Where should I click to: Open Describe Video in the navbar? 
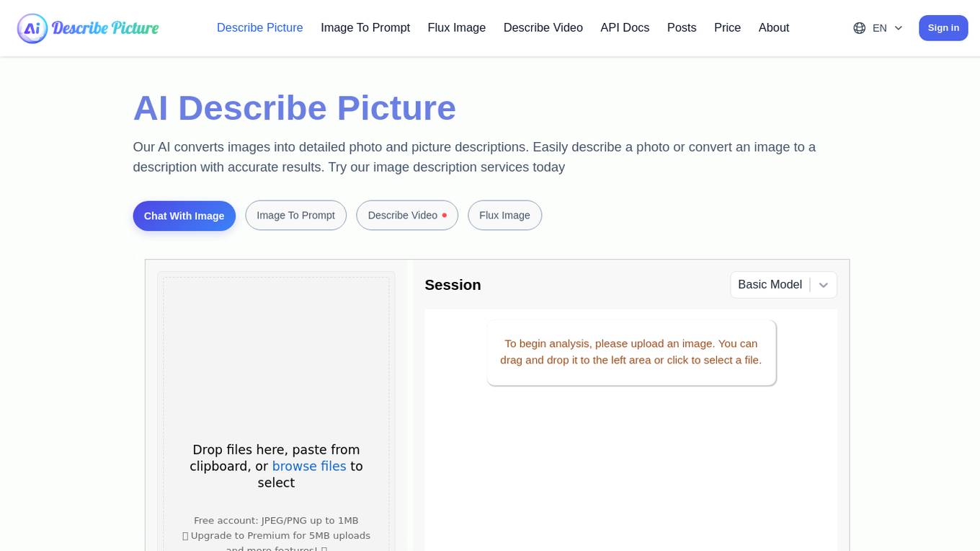coord(543,27)
